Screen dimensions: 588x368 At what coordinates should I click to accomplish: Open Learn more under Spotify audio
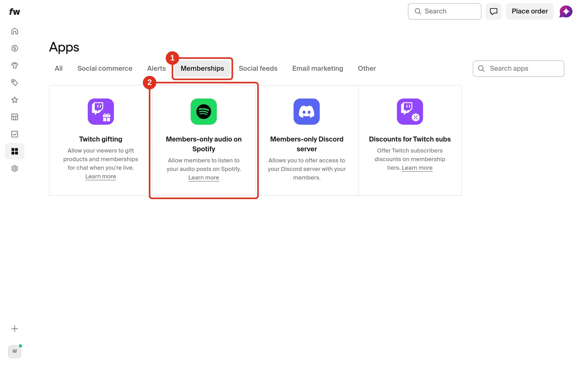[204, 178]
